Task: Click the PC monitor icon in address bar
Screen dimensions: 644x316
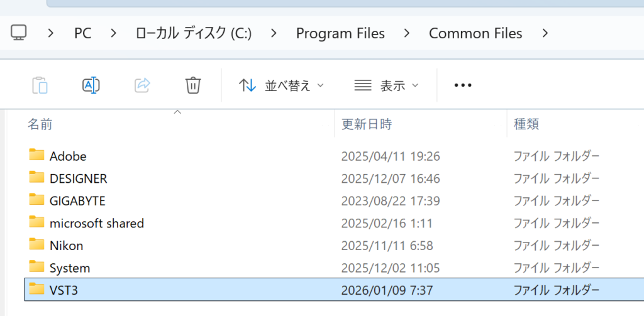Action: [19, 33]
